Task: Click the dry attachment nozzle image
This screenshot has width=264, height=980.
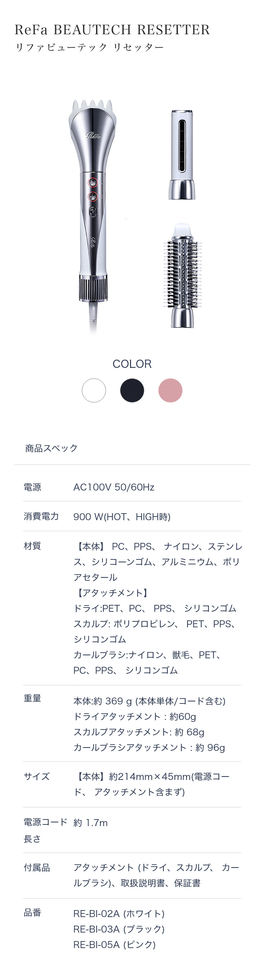Action: click(x=182, y=155)
